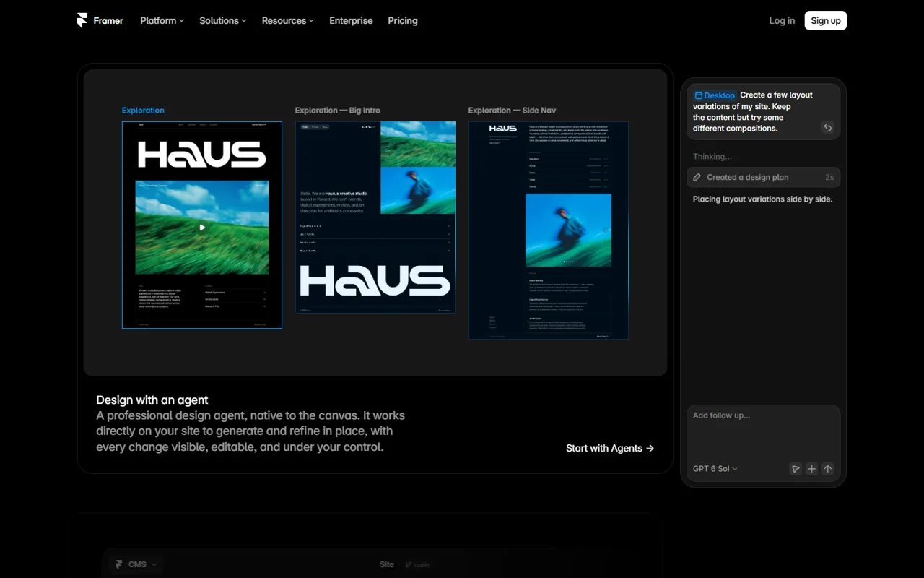
Task: Click the Design with an agent heading
Action: click(152, 400)
